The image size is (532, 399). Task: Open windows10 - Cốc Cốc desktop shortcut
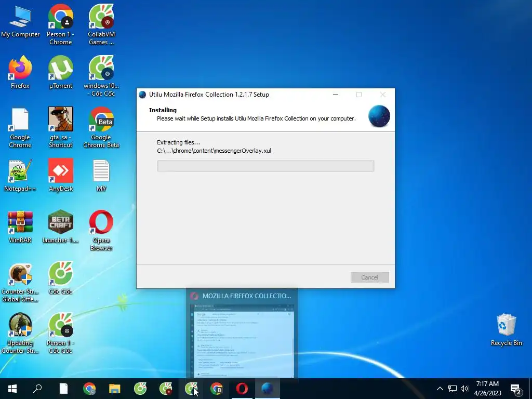coord(101,76)
